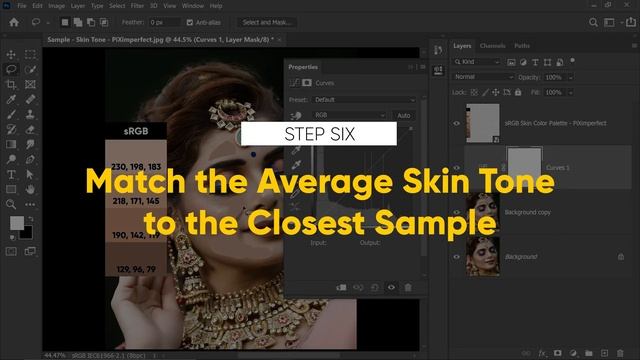This screenshot has width=640, height=360.
Task: Click the Feather value input field
Action: (164, 22)
